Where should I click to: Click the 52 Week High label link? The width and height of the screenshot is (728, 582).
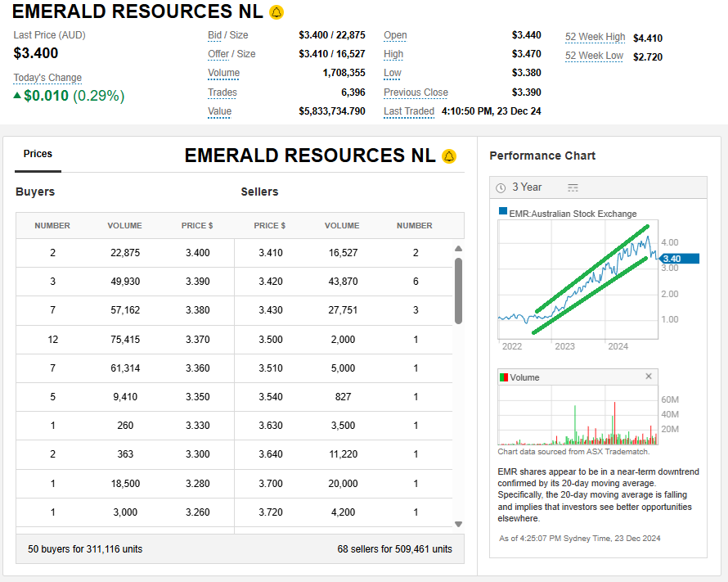[x=595, y=37]
